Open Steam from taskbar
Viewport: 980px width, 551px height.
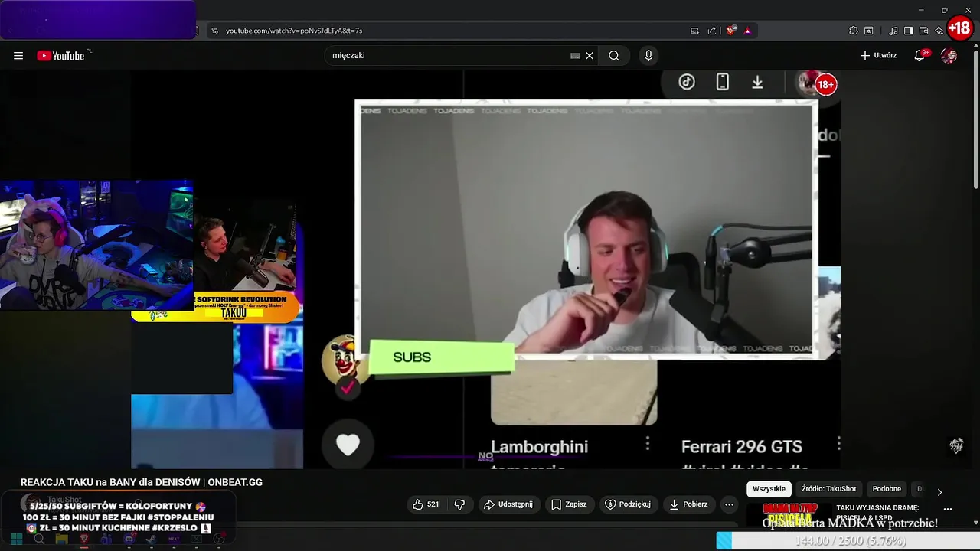[x=152, y=540]
